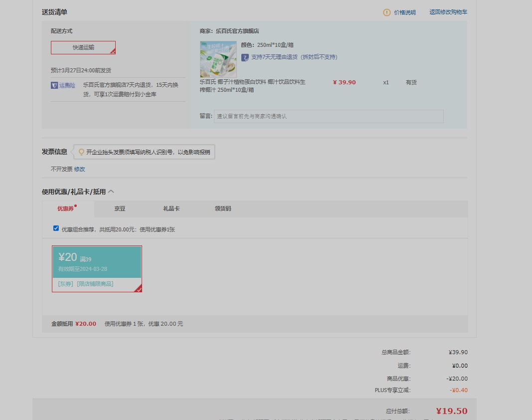
Task: Click the 运费险 shield icon
Action: coord(54,85)
